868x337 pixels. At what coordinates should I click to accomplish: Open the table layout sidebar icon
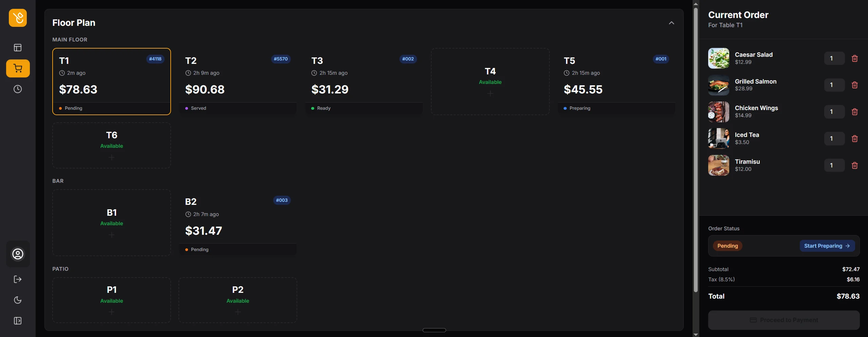pos(18,48)
